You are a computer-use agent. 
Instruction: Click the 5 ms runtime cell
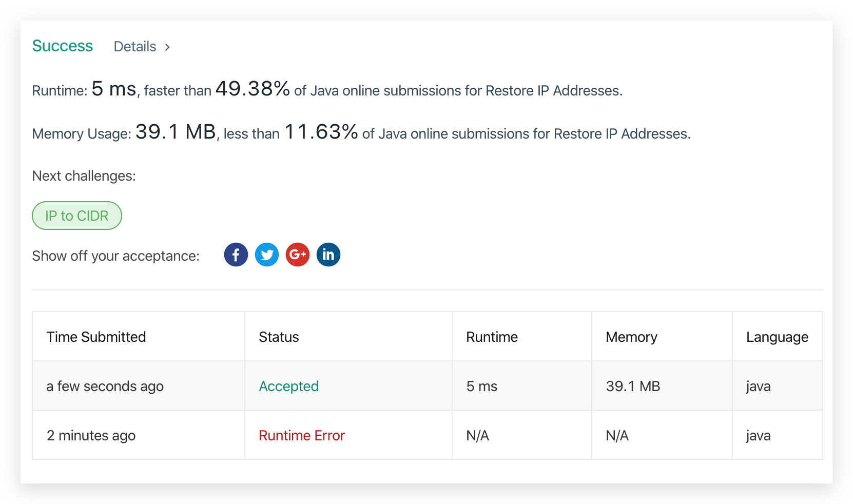click(481, 386)
